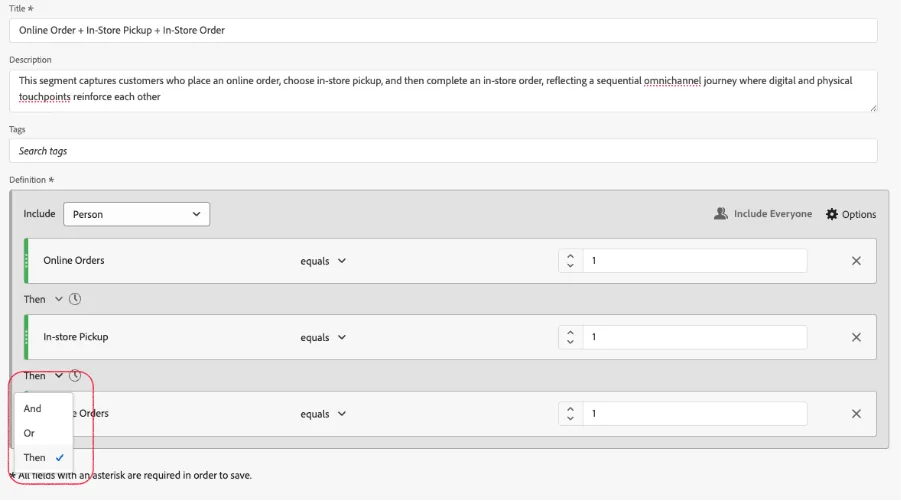Select And from the operator menu
Viewport: 901px width, 501px height.
(44, 408)
